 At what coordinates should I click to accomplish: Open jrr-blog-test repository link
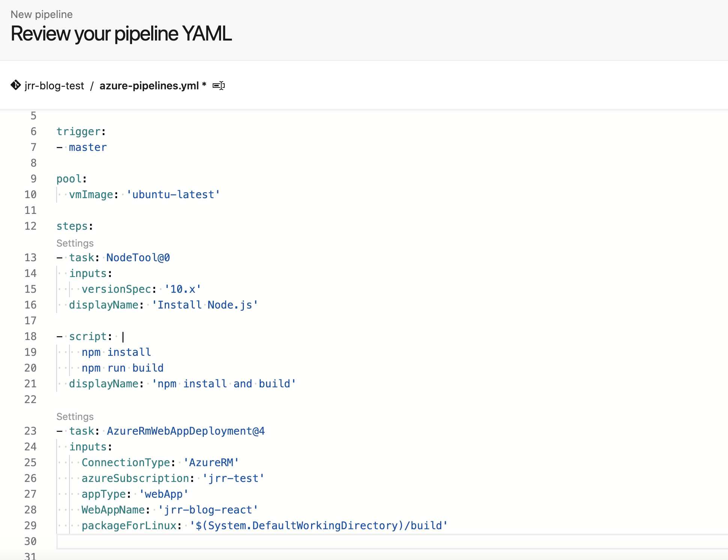54,86
